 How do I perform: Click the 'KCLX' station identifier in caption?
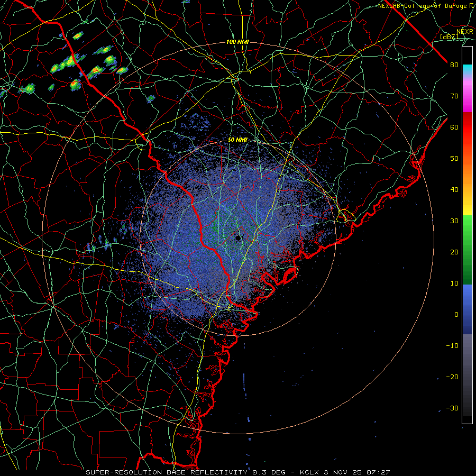[309, 472]
